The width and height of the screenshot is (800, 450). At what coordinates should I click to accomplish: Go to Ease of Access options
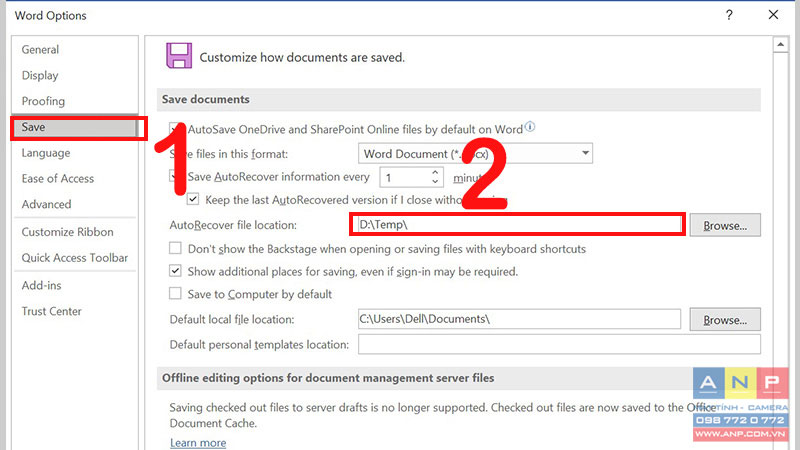coord(58,179)
